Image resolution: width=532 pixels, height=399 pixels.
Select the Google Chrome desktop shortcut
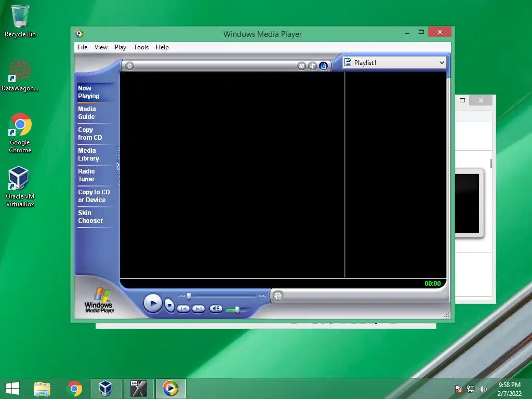click(20, 133)
